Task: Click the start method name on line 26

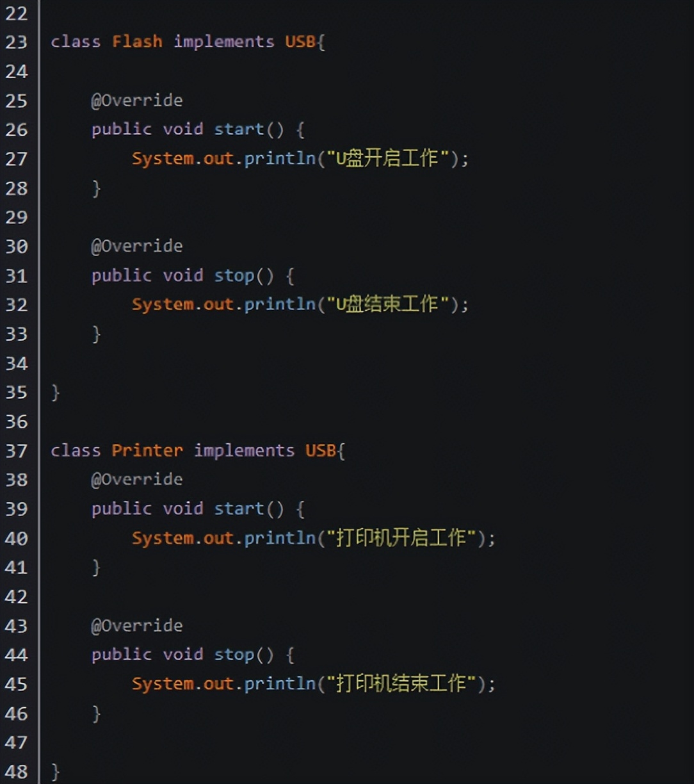Action: point(239,129)
